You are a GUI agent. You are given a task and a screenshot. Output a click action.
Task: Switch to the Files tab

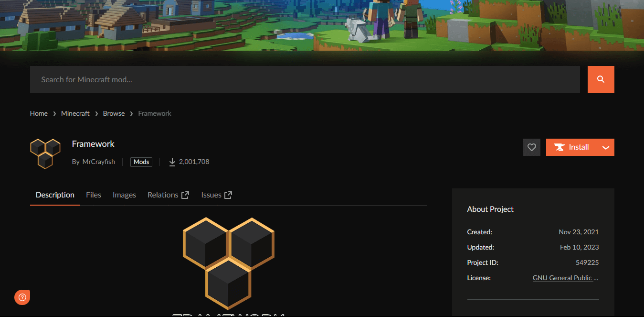tap(94, 195)
